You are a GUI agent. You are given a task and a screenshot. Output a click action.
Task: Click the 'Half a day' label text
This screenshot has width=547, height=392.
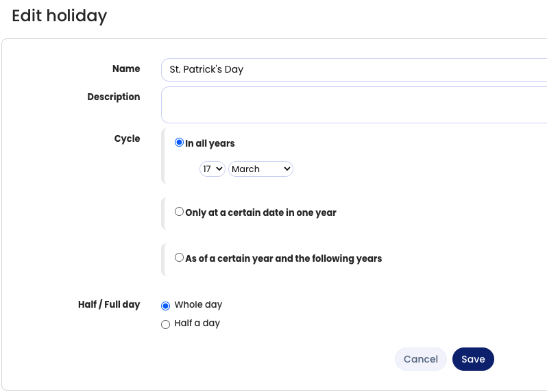pos(197,323)
